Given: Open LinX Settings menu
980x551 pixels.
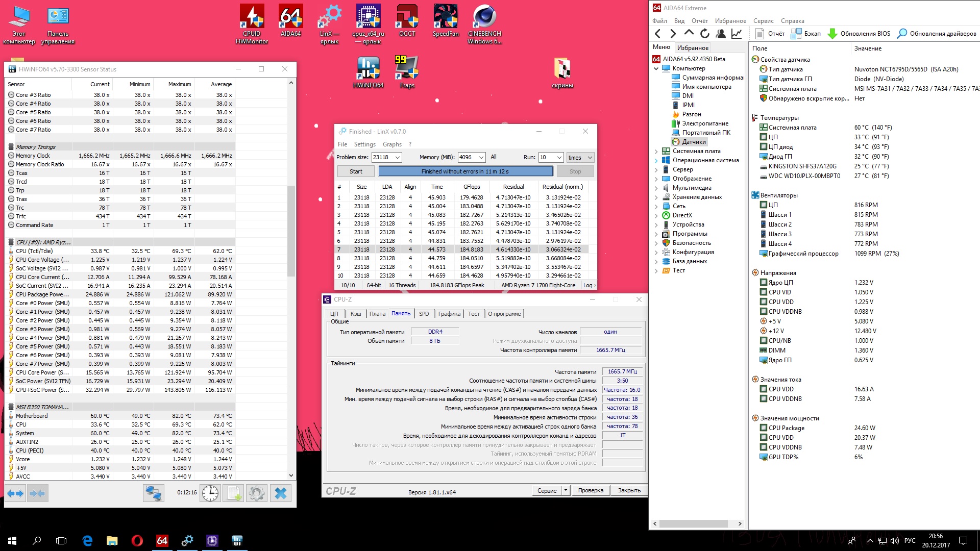Looking at the screenshot, I should pos(364,144).
